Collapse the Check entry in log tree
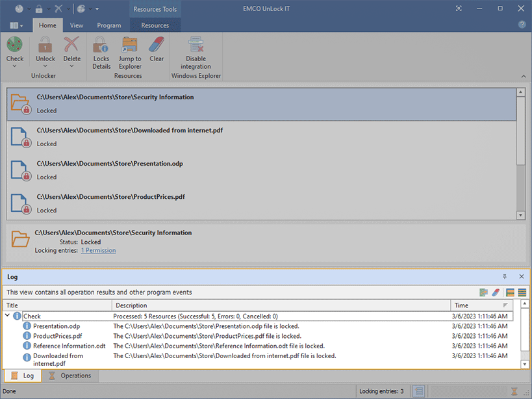 [8, 316]
